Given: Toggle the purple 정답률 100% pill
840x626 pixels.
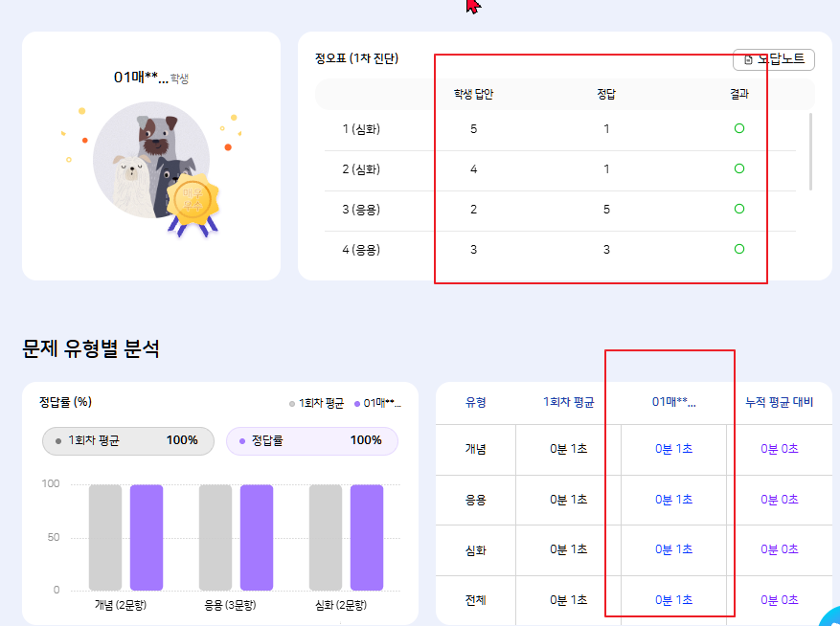Looking at the screenshot, I should pyautogui.click(x=311, y=440).
